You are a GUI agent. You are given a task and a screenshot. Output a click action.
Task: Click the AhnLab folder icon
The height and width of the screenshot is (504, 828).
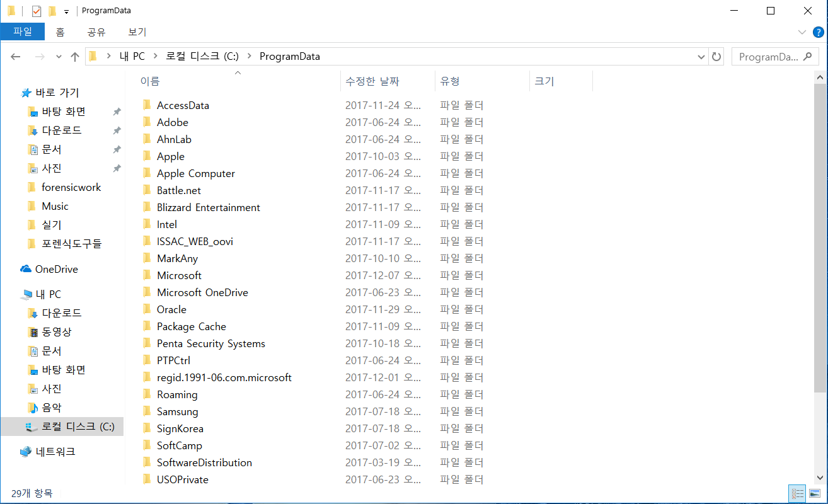click(147, 139)
